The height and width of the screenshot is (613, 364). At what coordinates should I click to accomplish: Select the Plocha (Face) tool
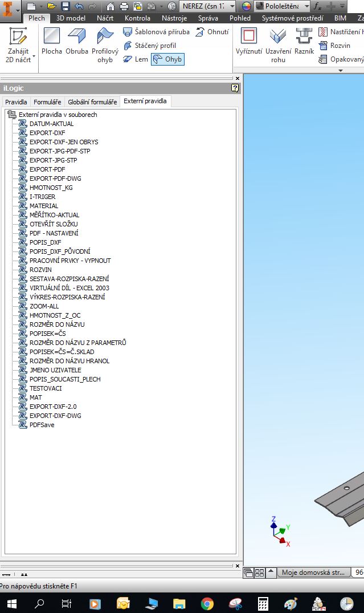point(52,43)
